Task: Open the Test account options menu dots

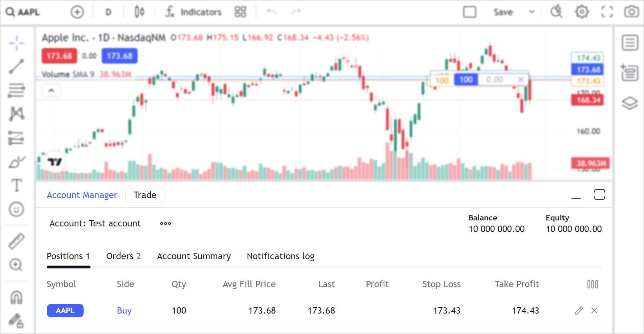Action: [x=165, y=224]
